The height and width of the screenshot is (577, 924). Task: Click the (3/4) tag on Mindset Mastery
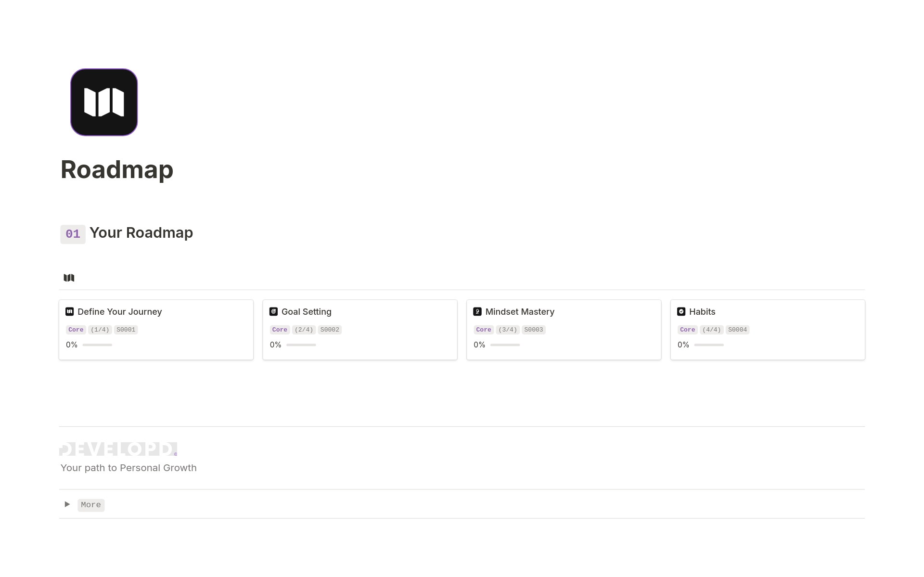pyautogui.click(x=508, y=330)
